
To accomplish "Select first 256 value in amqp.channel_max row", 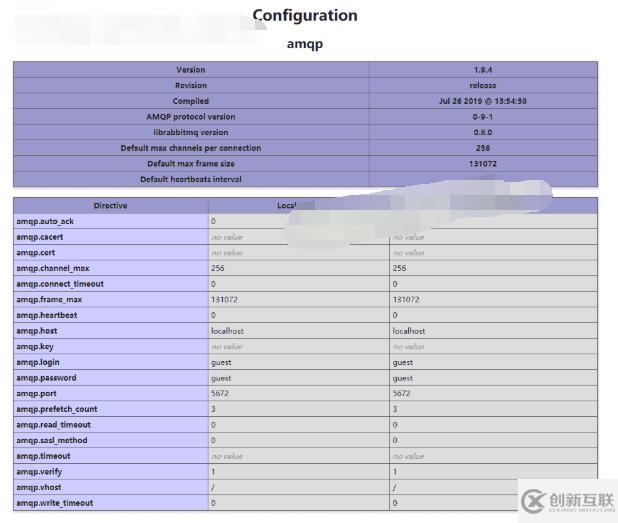I will click(218, 268).
